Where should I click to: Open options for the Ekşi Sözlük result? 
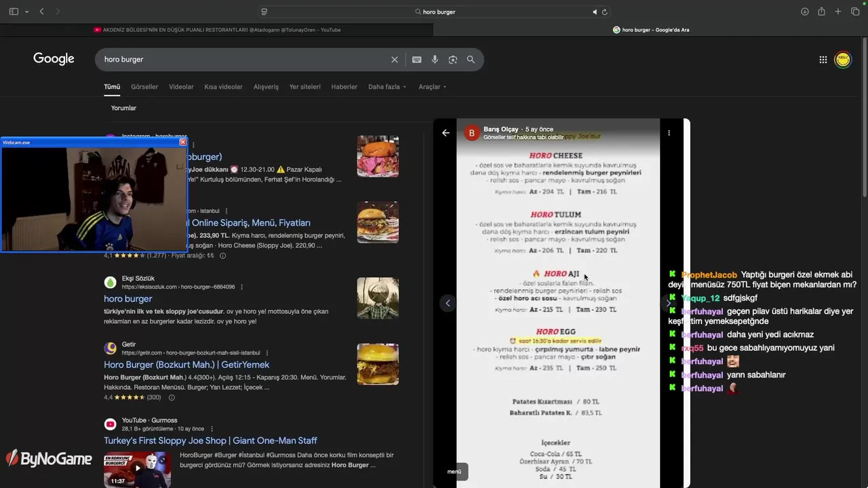[x=241, y=287]
